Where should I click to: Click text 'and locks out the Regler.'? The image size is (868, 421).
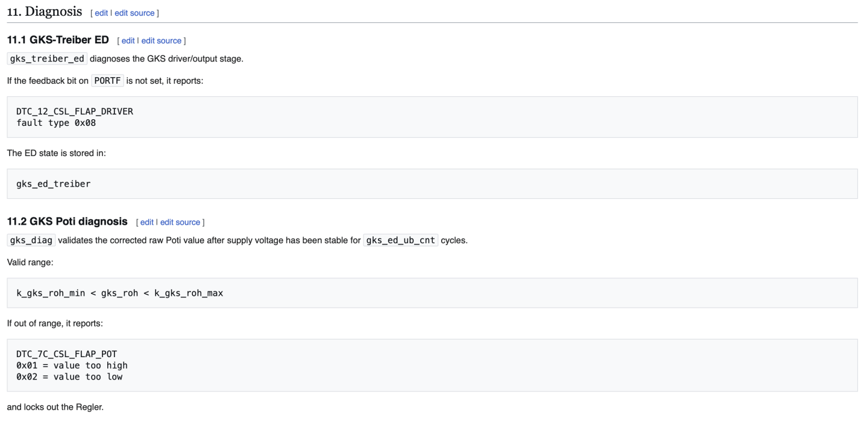pyautogui.click(x=55, y=407)
